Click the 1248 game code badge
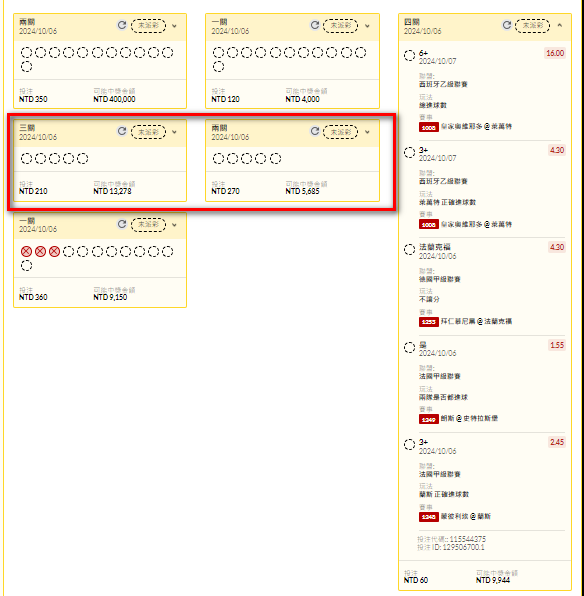This screenshot has height=596, width=584. [428, 517]
